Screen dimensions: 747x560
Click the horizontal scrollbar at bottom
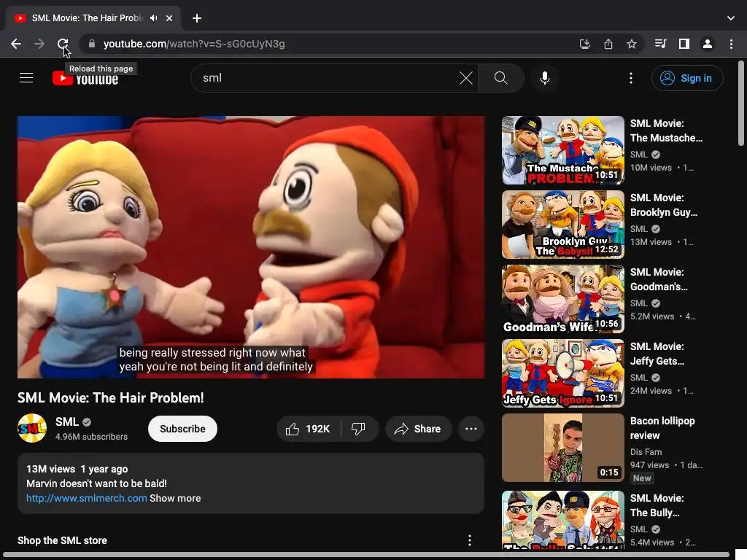[365, 555]
